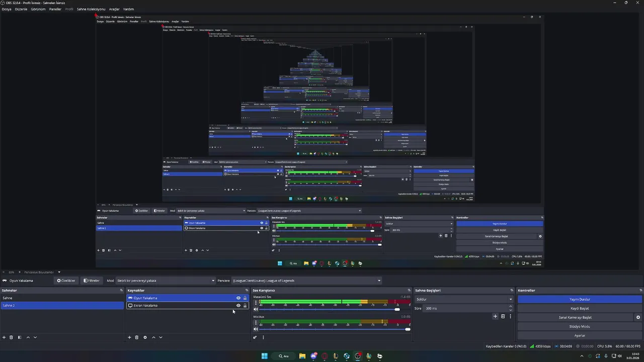
Task: Toggle lock on Oyun Yakalama source
Action: [x=245, y=298]
